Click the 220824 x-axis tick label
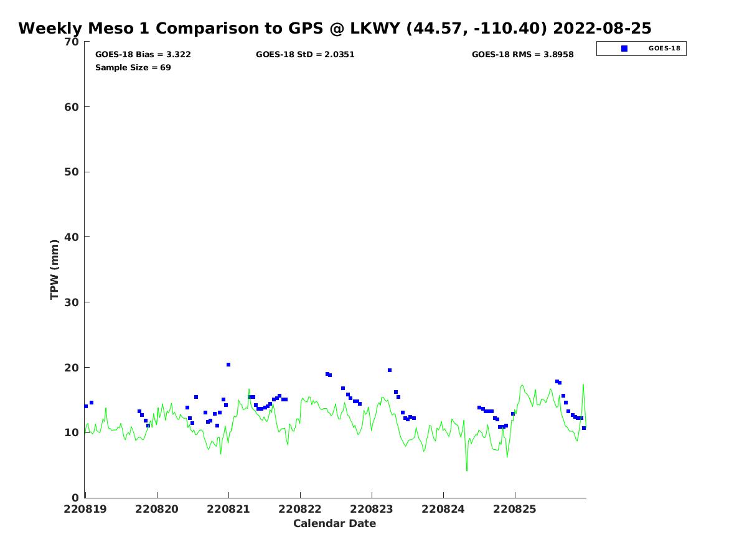Image resolution: width=747 pixels, height=560 pixels. coord(443,509)
